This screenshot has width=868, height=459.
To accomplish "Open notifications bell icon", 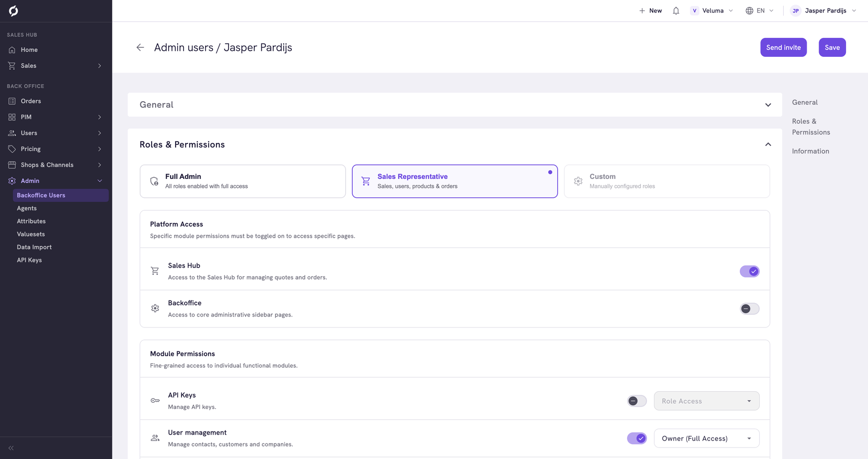I will click(x=676, y=10).
